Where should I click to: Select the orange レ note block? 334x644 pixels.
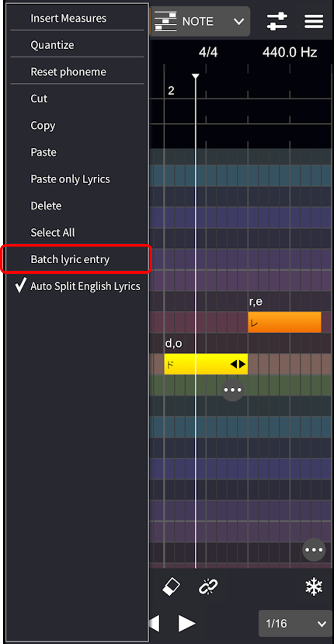(284, 323)
